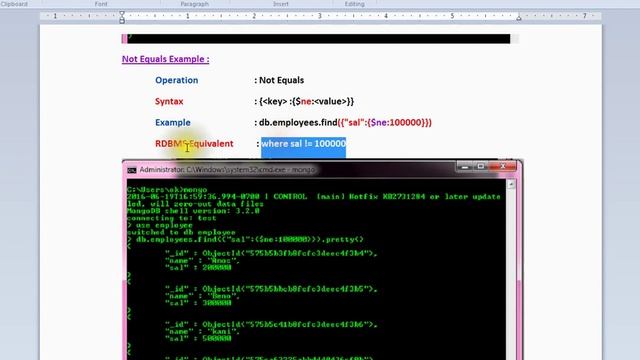Close the mongo command prompt window
The height and width of the screenshot is (360, 640).
503,167
